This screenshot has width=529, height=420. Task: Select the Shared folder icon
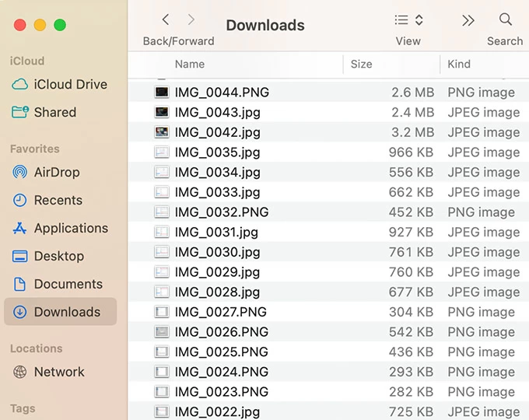pos(20,112)
